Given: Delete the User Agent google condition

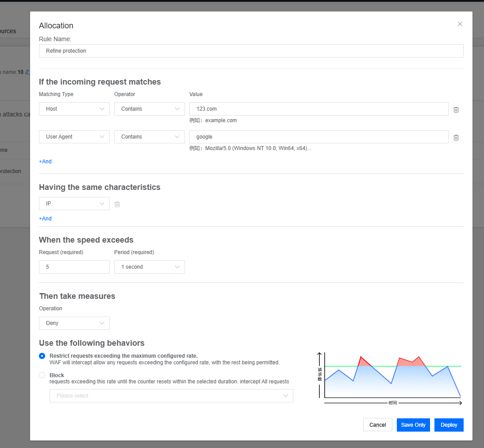Looking at the screenshot, I should point(456,138).
